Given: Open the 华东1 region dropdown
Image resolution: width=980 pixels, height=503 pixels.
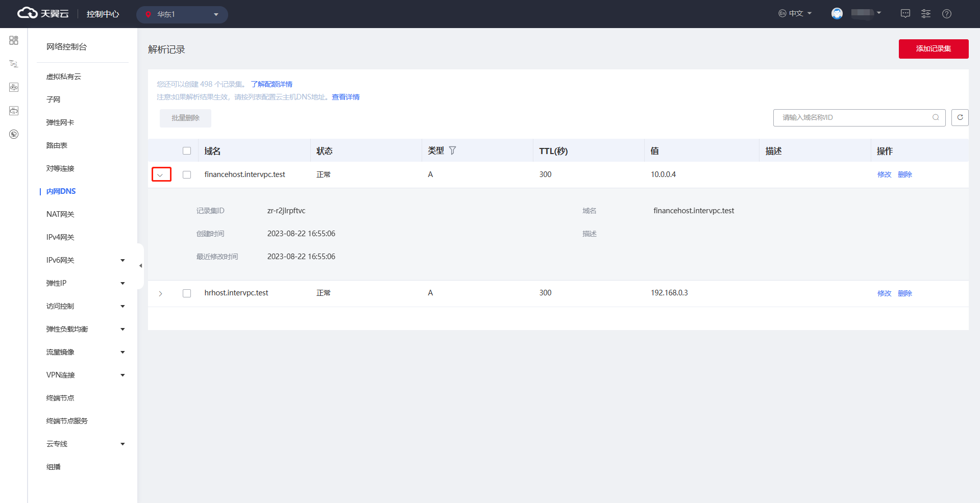Looking at the screenshot, I should pyautogui.click(x=182, y=14).
